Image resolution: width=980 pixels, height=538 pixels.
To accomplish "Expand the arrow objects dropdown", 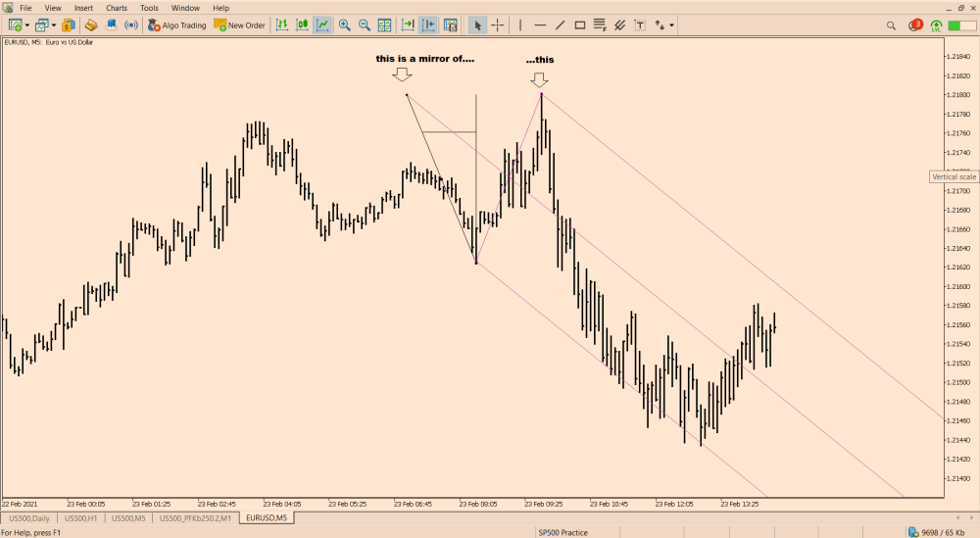I will tap(672, 25).
